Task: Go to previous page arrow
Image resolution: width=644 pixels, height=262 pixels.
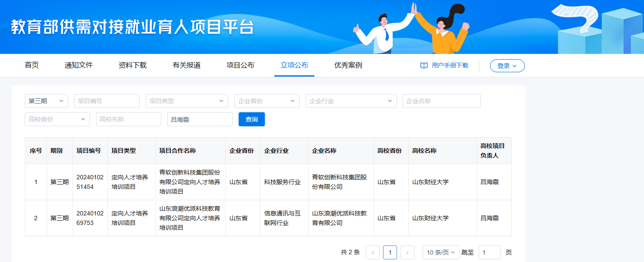Action: pyautogui.click(x=373, y=252)
